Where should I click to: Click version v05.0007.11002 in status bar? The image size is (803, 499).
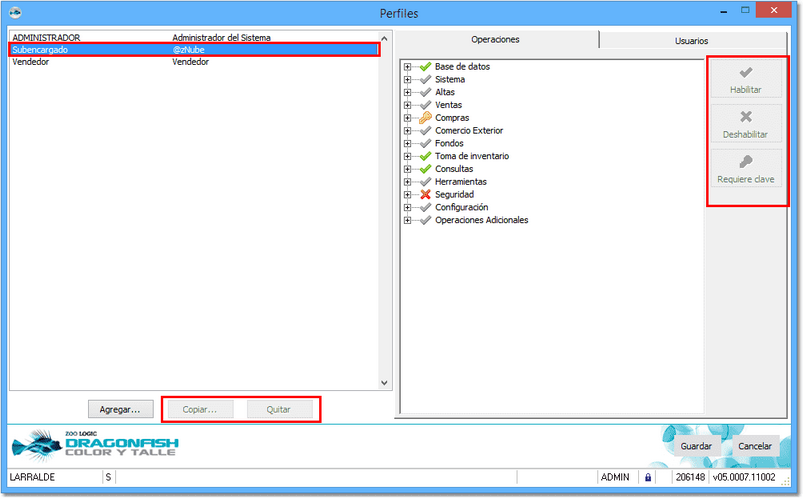point(744,477)
